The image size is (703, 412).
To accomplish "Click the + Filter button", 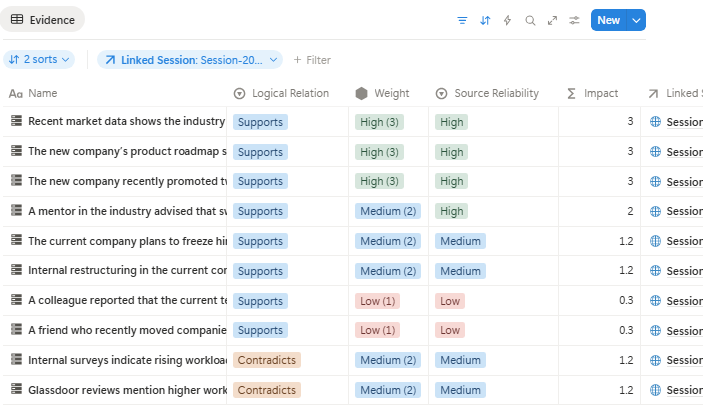I will pyautogui.click(x=311, y=60).
